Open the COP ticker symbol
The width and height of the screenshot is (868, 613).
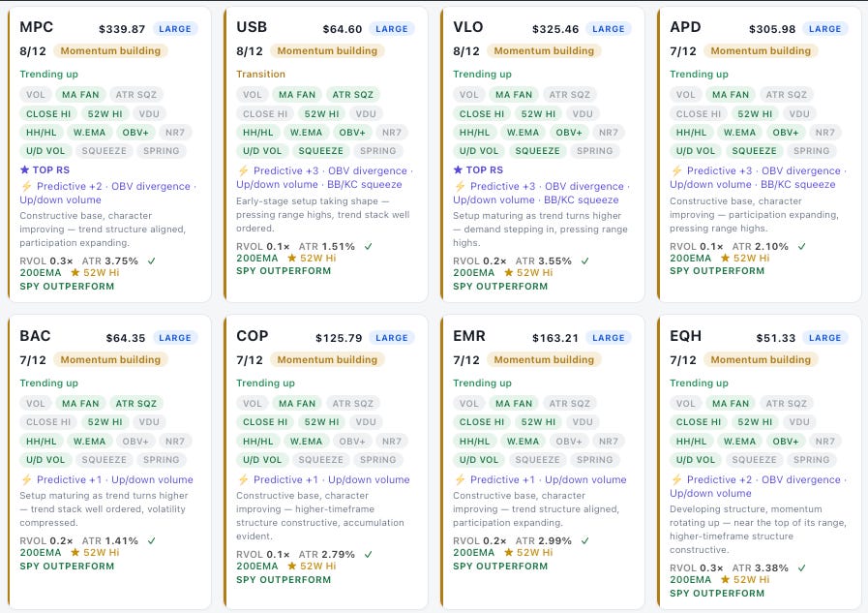pos(253,336)
